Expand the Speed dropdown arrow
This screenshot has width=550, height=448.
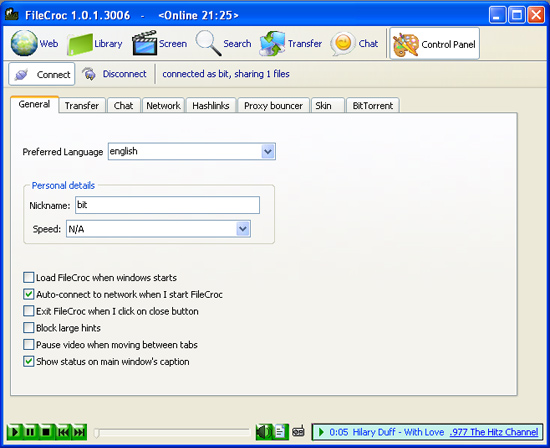pyautogui.click(x=243, y=229)
